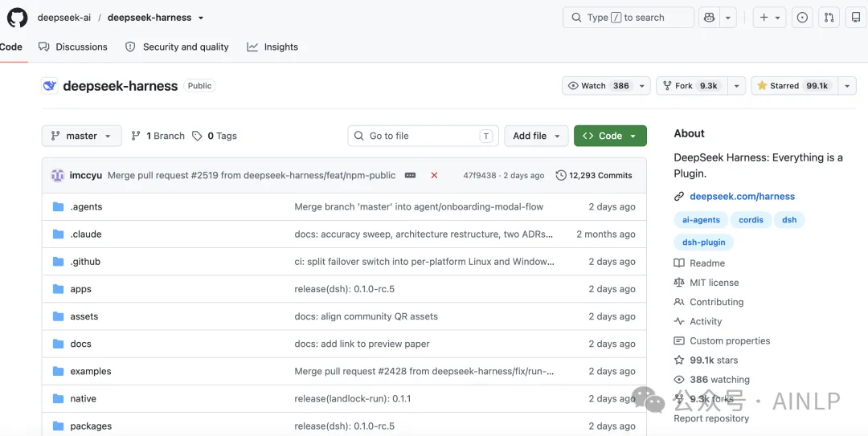Click the .agents folder icon
This screenshot has height=436, width=868.
[x=58, y=207]
